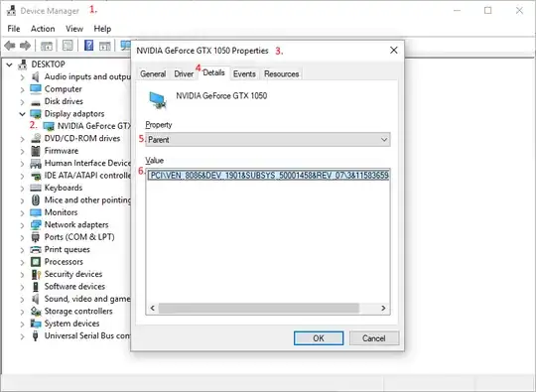Select the PCI\VEN_8086 value entry
This screenshot has height=392, width=536.
pos(269,176)
